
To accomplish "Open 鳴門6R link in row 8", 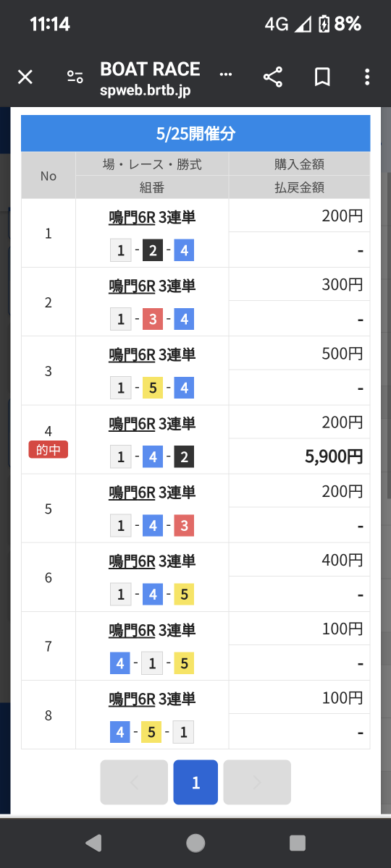I will point(133,699).
